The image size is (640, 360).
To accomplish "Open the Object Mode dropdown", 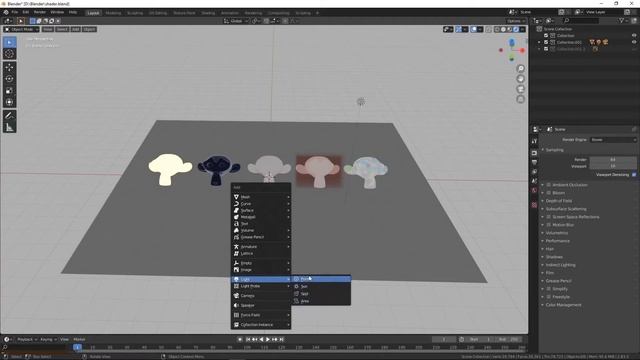I will click(x=22, y=29).
